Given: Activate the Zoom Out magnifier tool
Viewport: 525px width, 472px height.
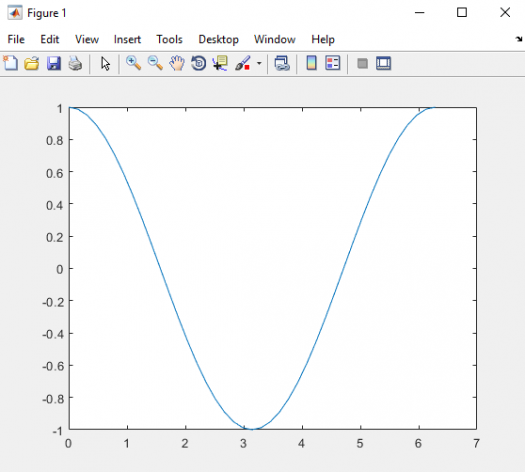Looking at the screenshot, I should [x=155, y=63].
